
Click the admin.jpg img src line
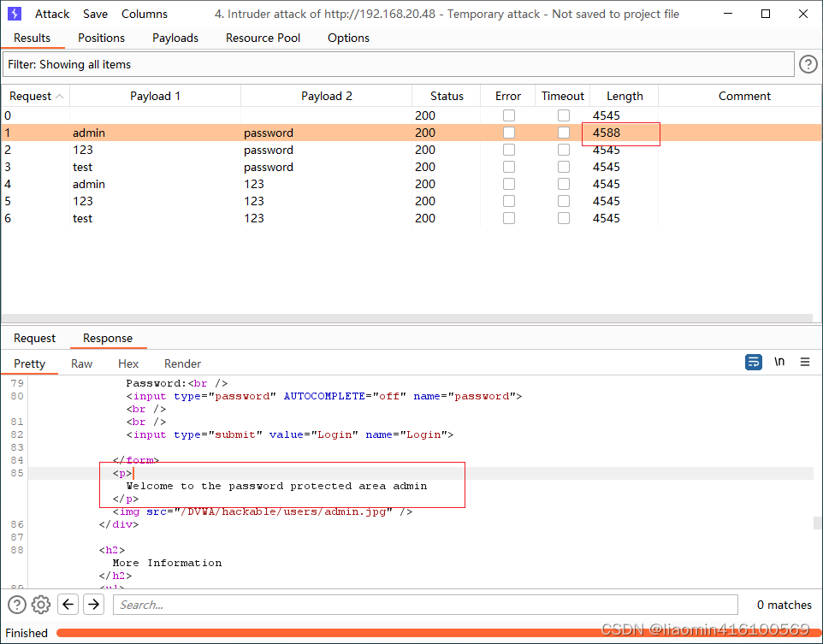pos(263,511)
